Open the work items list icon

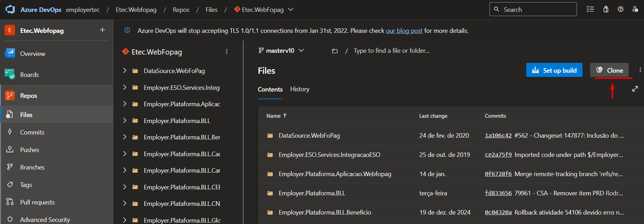tap(590, 9)
